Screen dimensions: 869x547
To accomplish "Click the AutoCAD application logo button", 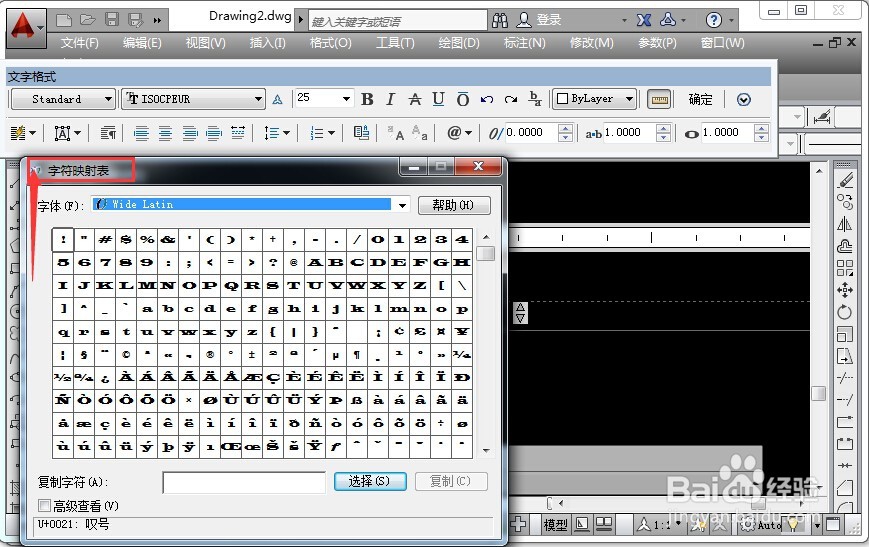I will (25, 27).
